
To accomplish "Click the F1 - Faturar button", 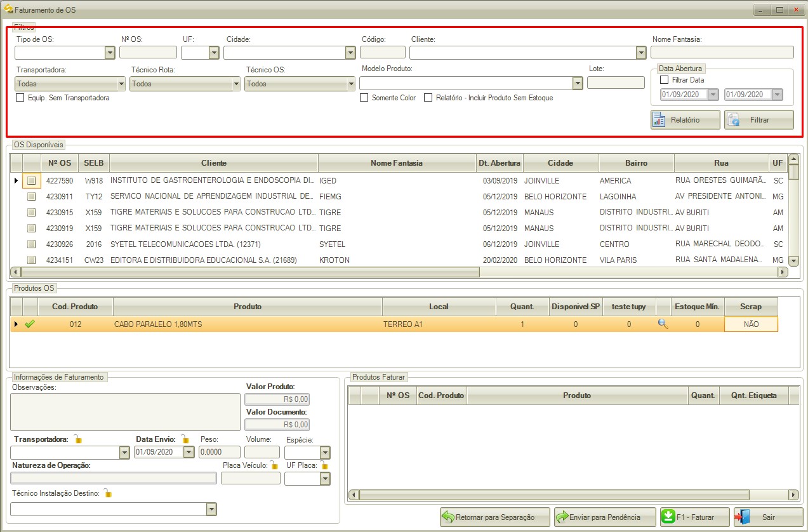I will tap(695, 517).
